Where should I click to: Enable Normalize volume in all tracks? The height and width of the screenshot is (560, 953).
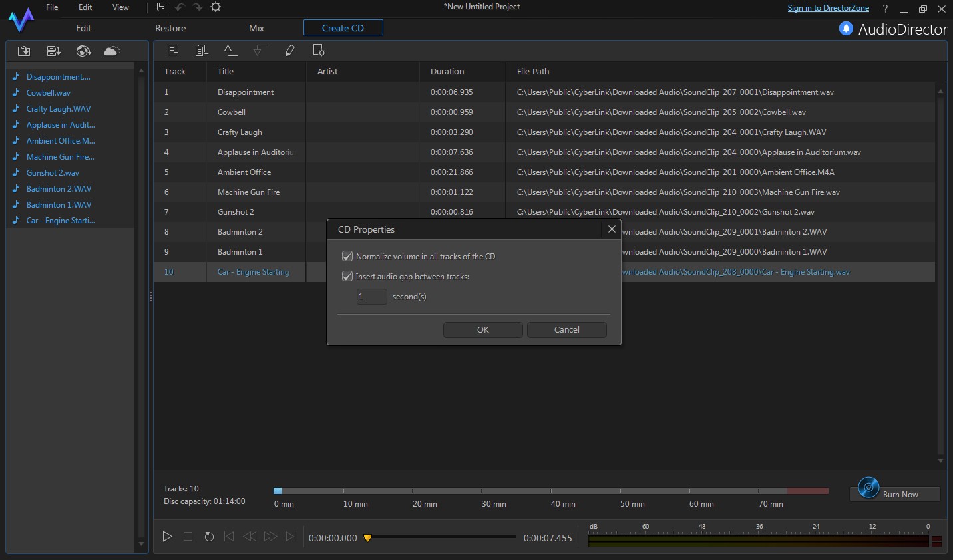pyautogui.click(x=347, y=256)
